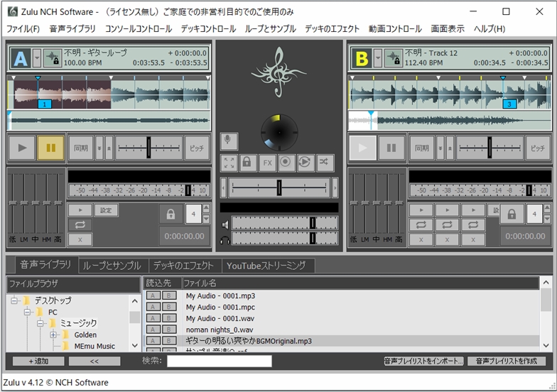This screenshot has width=557, height=392.
Task: Click the center lock icon
Action: pyautogui.click(x=247, y=163)
